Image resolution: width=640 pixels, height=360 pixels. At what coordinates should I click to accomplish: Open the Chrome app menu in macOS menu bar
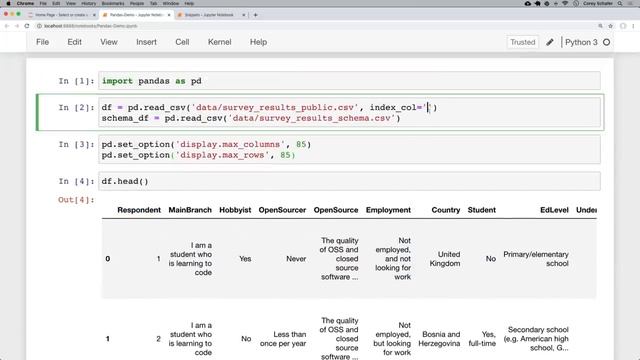coord(25,3)
